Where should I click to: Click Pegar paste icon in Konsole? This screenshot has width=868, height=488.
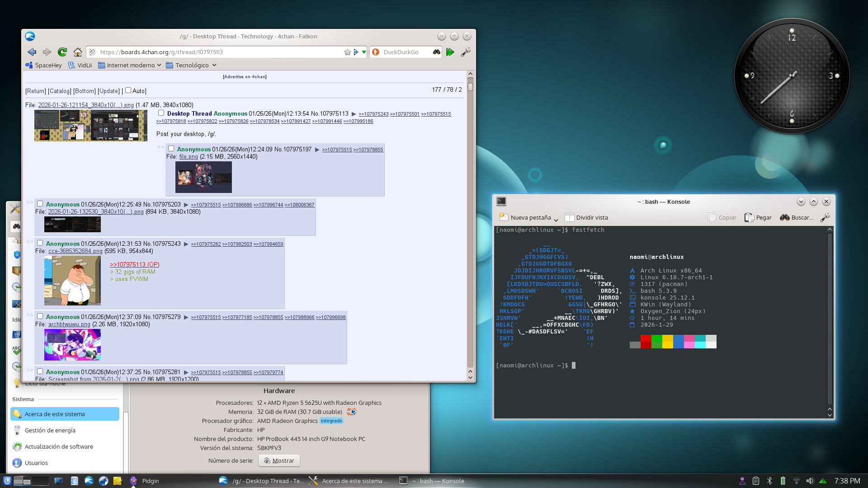pos(749,217)
